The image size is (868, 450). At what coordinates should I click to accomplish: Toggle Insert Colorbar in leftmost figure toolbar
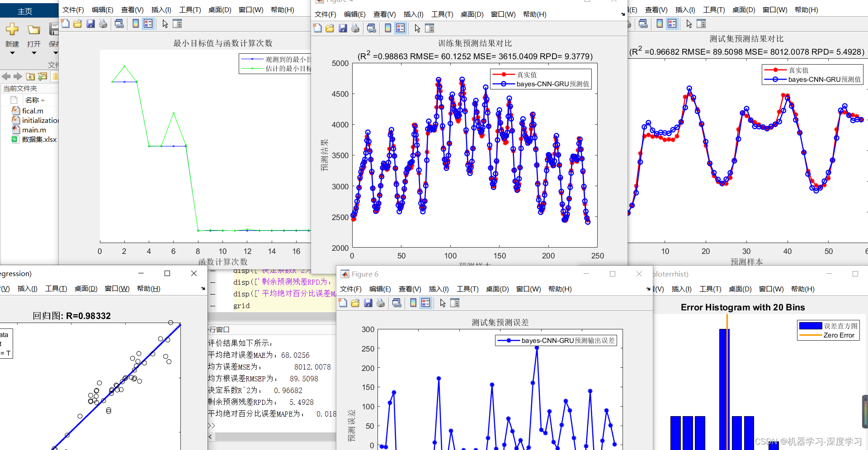pos(136,23)
